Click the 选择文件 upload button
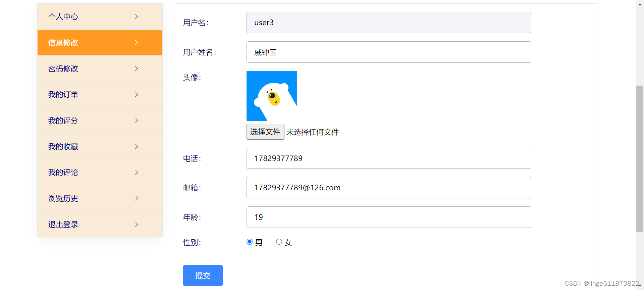644x290 pixels. coord(265,132)
